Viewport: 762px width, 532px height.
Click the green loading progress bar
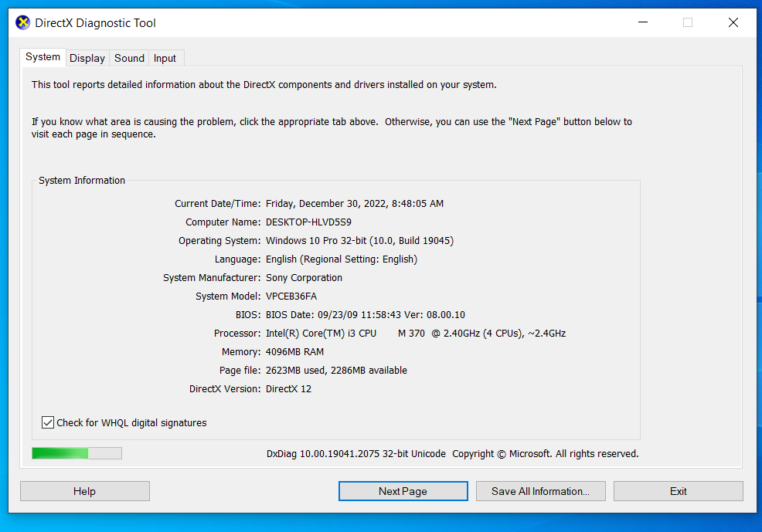[x=77, y=453]
